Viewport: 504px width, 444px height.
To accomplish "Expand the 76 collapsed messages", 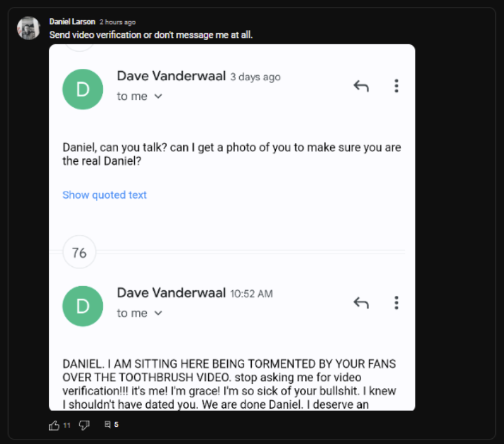I will 79,252.
